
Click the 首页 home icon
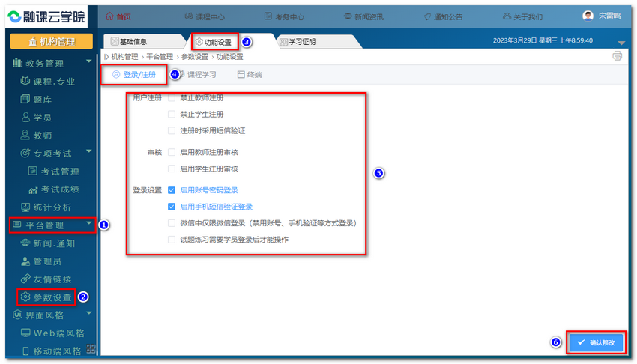pyautogui.click(x=109, y=16)
